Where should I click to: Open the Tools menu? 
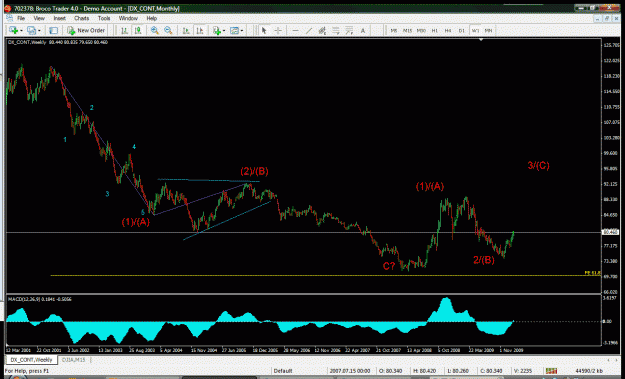point(104,18)
